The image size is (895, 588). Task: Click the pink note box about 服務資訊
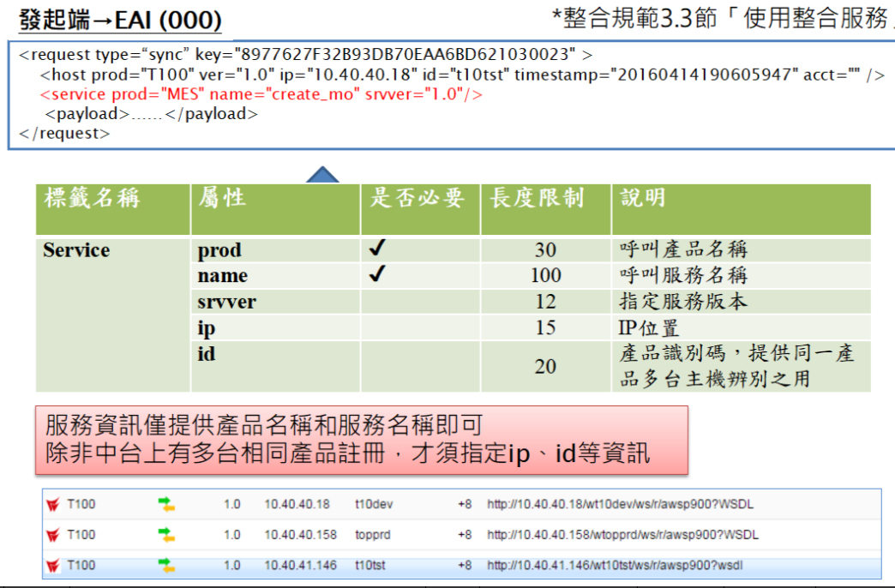pos(361,441)
